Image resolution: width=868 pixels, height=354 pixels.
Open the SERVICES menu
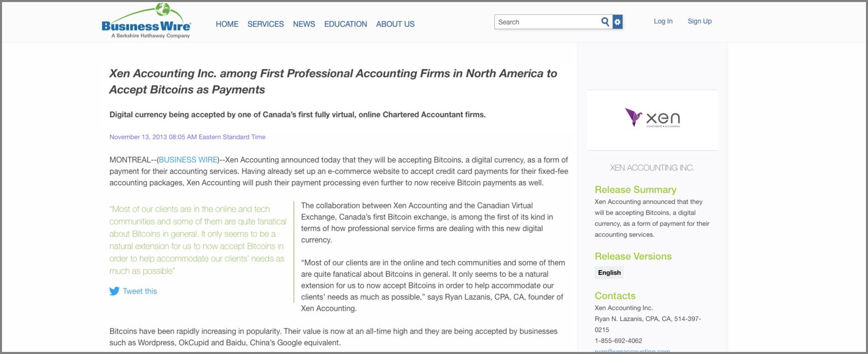[x=265, y=24]
